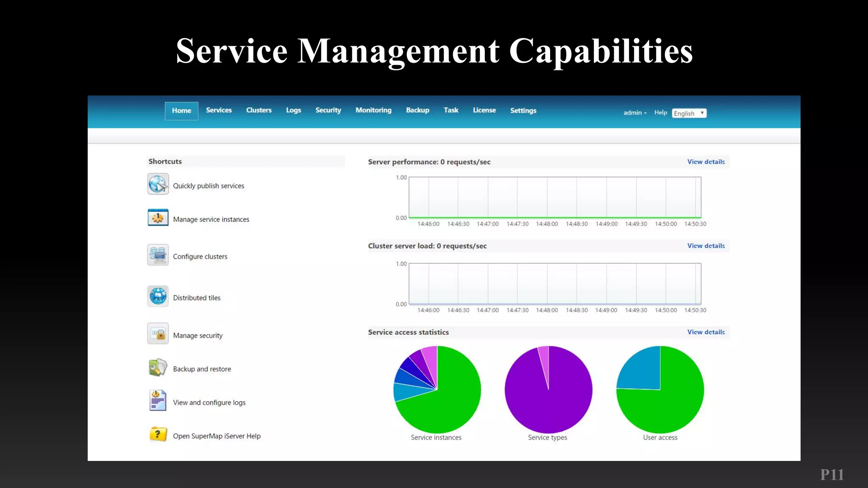868x488 pixels.
Task: Click the View and configure logs document icon
Action: 158,401
